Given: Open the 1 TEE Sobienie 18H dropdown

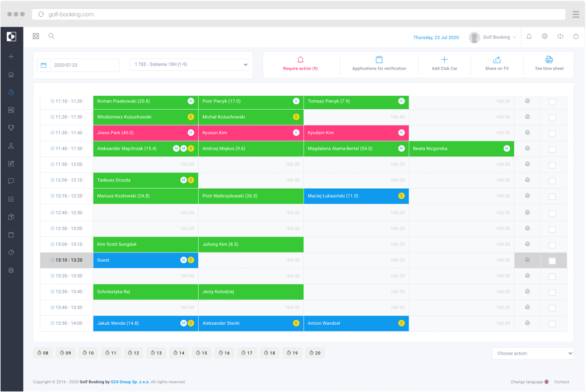Looking at the screenshot, I should point(189,64).
